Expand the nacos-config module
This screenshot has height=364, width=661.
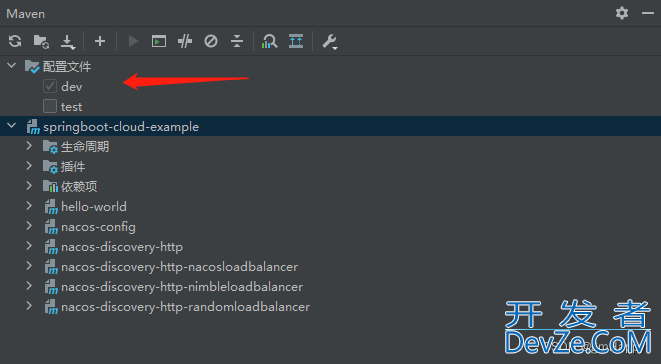pyautogui.click(x=29, y=226)
